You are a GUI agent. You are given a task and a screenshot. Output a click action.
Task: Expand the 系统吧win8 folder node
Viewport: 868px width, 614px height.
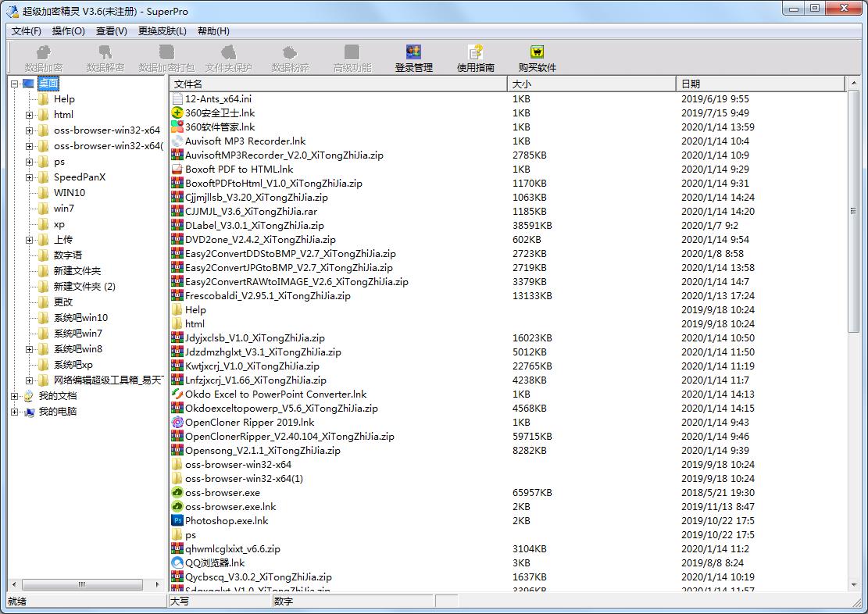(29, 349)
